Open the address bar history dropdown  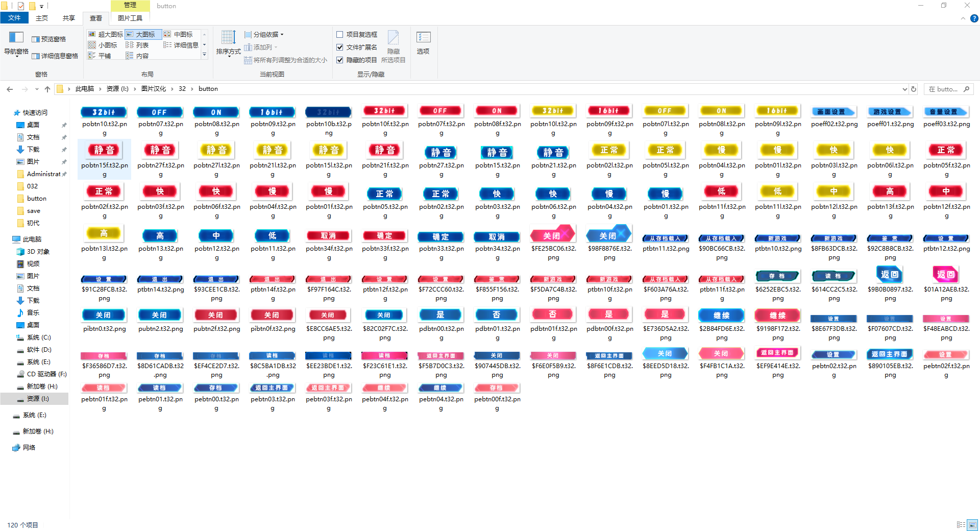point(904,89)
